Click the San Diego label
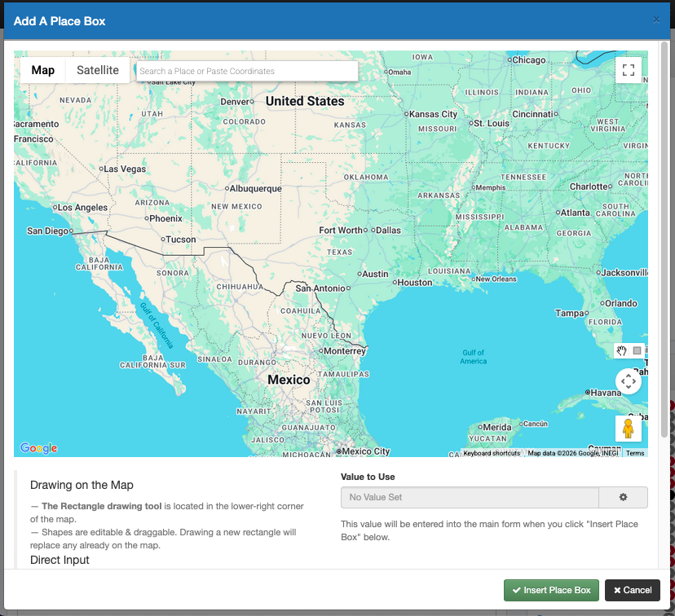Viewport: 675px width, 616px height. point(48,231)
